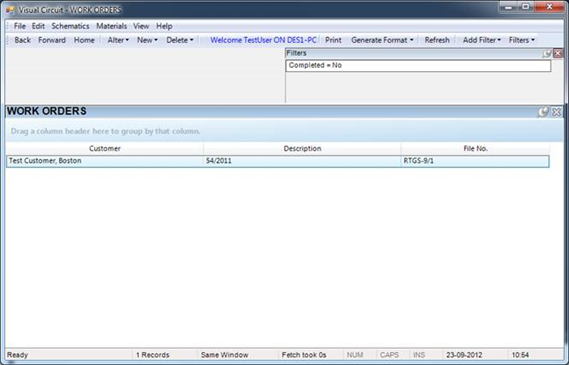
Task: Pin the WORK ORDERS panel with its pin icon
Action: 543,112
